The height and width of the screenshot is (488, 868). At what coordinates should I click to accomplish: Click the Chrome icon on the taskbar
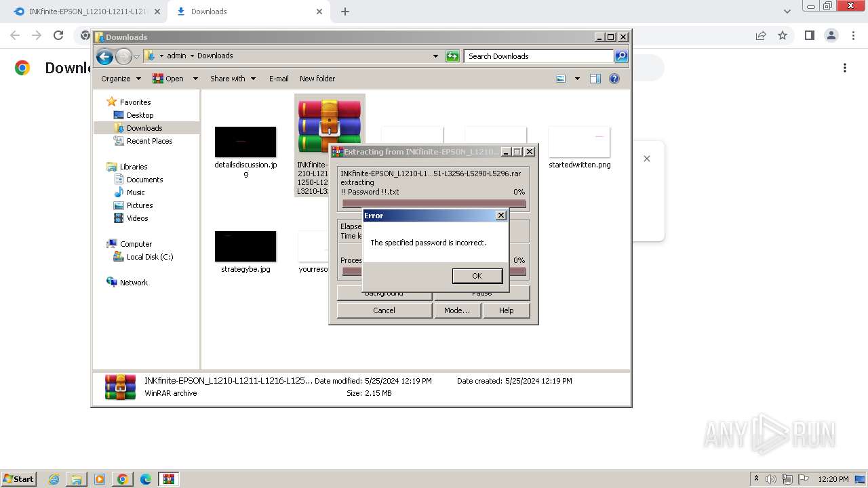[x=123, y=479]
